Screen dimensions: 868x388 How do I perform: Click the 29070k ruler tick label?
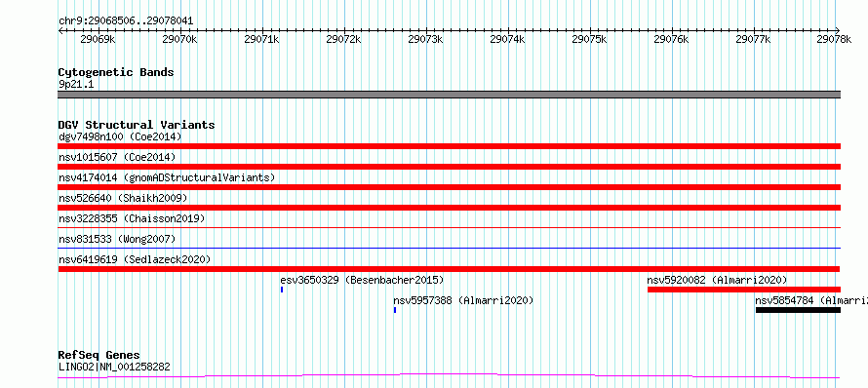(179, 39)
